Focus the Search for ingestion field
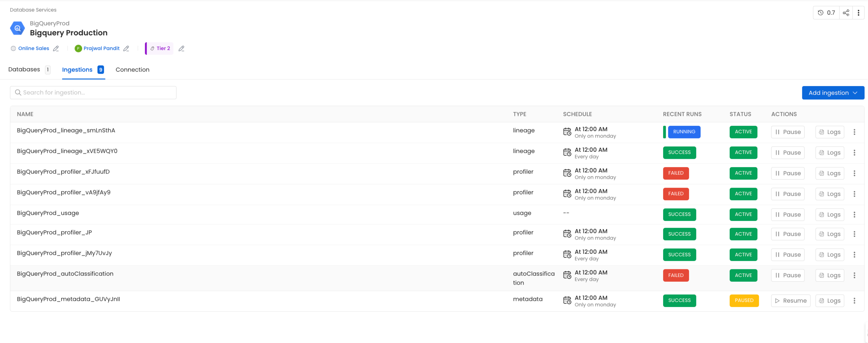The height and width of the screenshot is (343, 868). point(93,93)
